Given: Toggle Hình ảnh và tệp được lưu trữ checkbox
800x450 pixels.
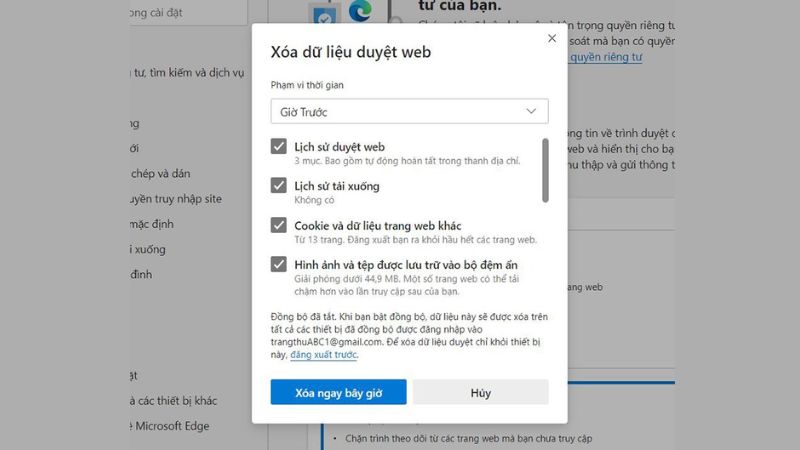Looking at the screenshot, I should click(x=279, y=264).
